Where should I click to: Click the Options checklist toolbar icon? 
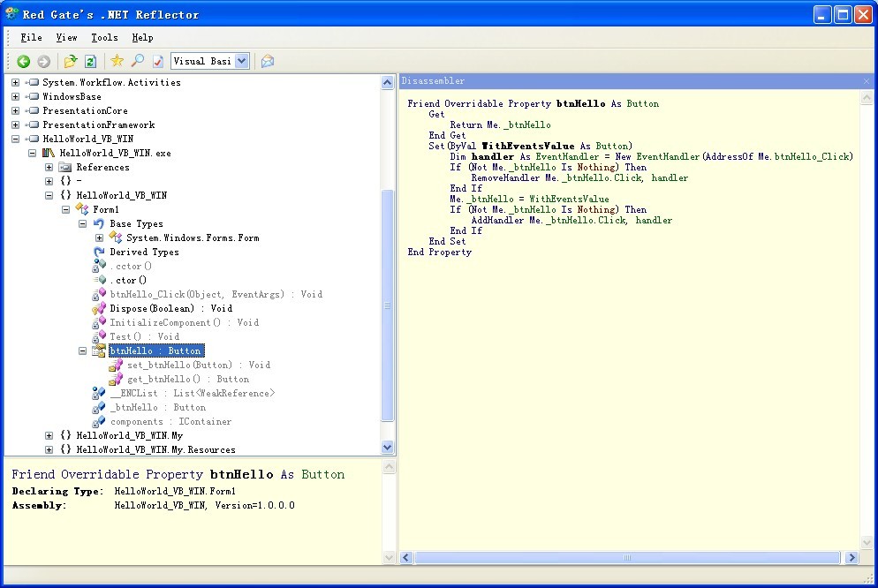coord(158,62)
